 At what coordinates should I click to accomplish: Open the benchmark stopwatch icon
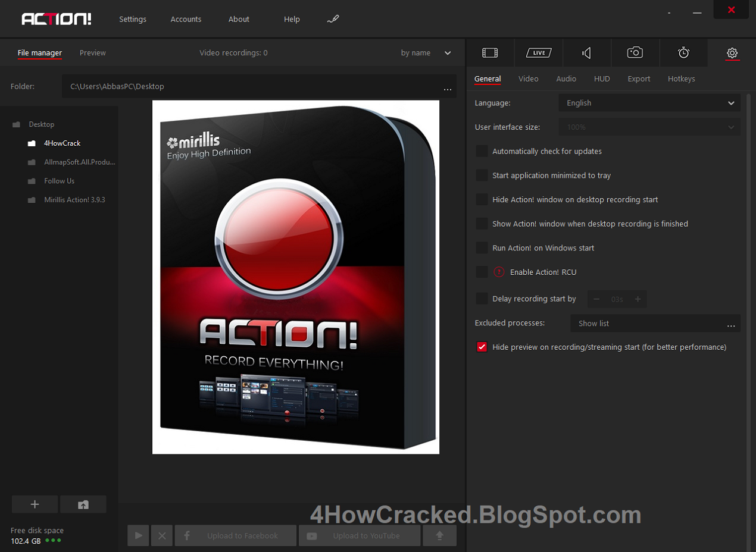(x=683, y=53)
